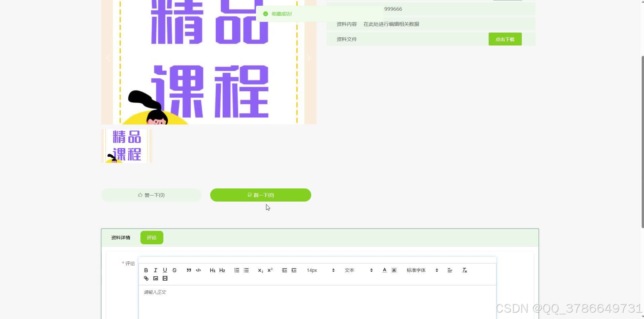Viewport: 644px width, 319px height.
Task: Apply superscript formatting
Action: [269, 270]
